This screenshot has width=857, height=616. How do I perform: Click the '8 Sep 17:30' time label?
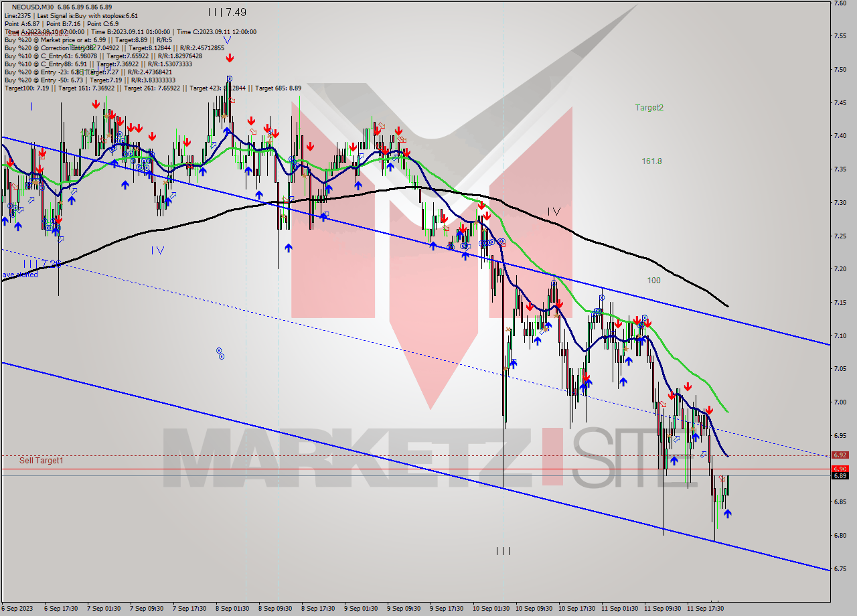318,609
